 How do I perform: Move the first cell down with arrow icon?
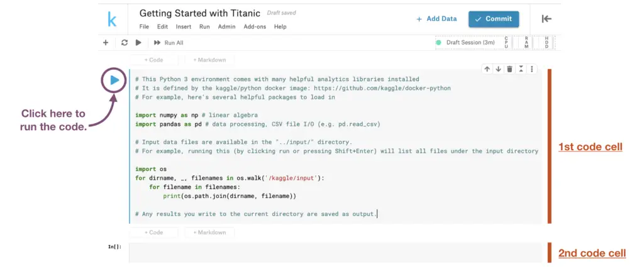click(498, 69)
